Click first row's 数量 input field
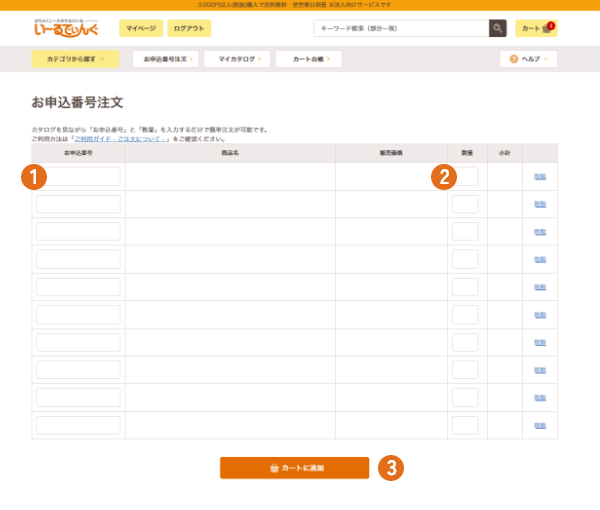 (x=465, y=176)
